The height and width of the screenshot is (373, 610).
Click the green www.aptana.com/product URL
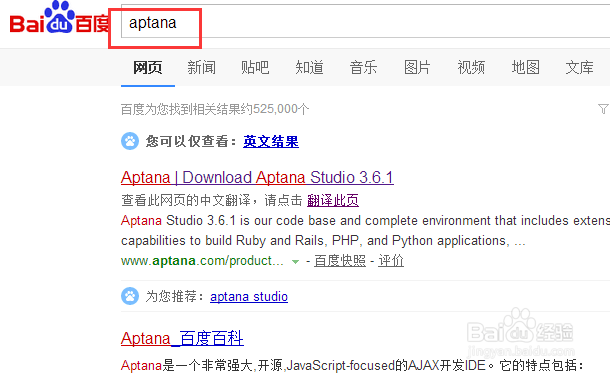tap(202, 261)
